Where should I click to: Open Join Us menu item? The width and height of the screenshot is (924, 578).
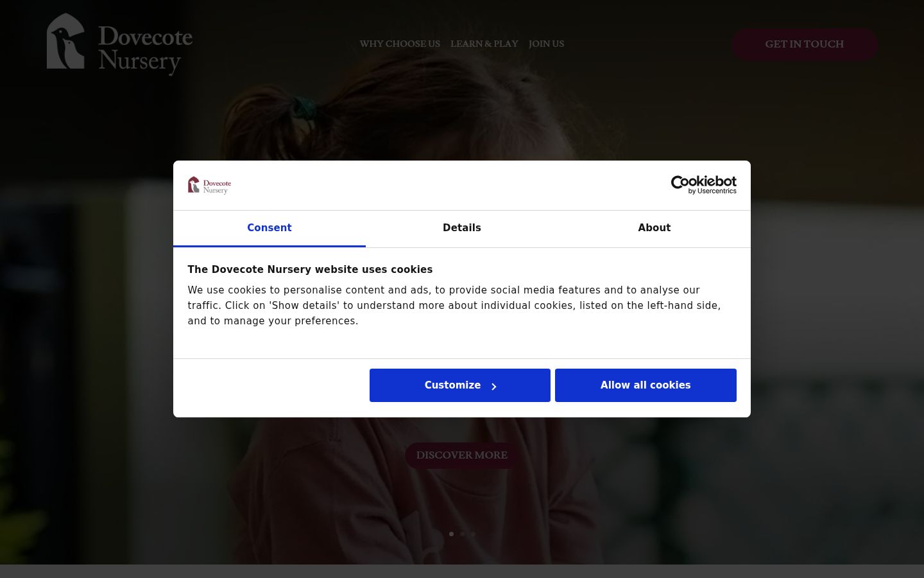coord(547,44)
